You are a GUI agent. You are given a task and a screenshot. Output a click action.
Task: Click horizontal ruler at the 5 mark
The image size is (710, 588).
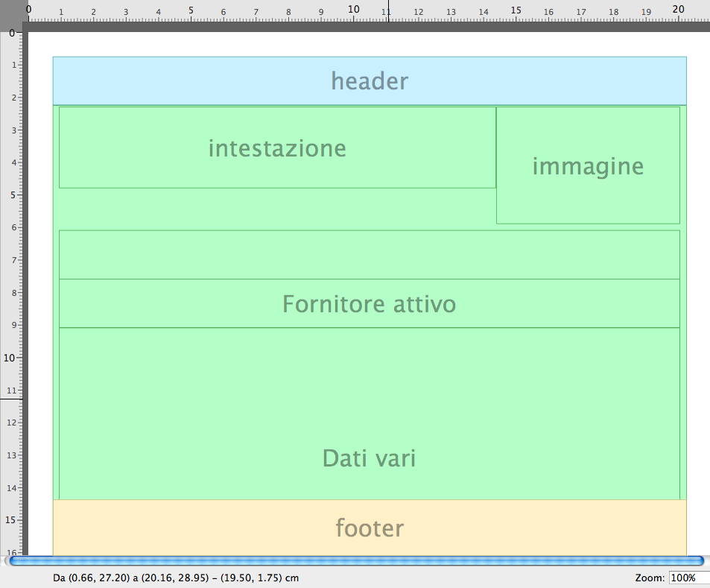(x=191, y=10)
